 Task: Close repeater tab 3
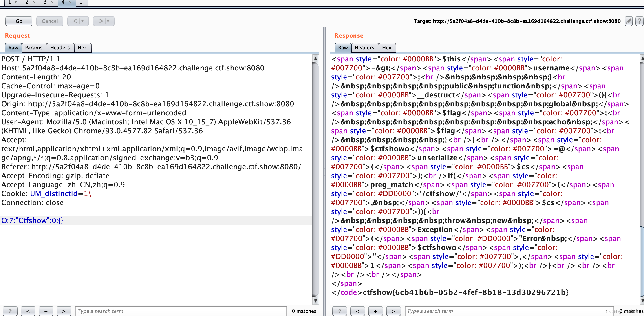coord(52,2)
